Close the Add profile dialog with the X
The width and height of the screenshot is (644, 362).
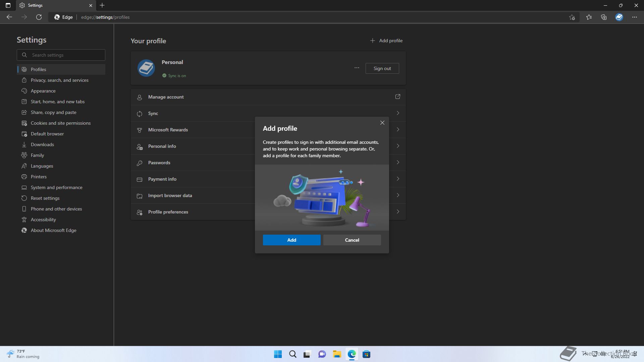382,123
